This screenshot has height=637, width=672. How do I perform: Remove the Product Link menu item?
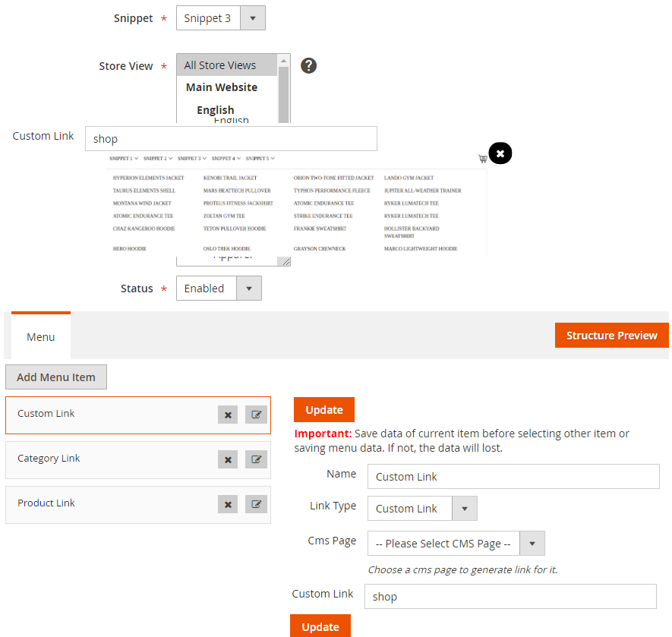pos(228,504)
